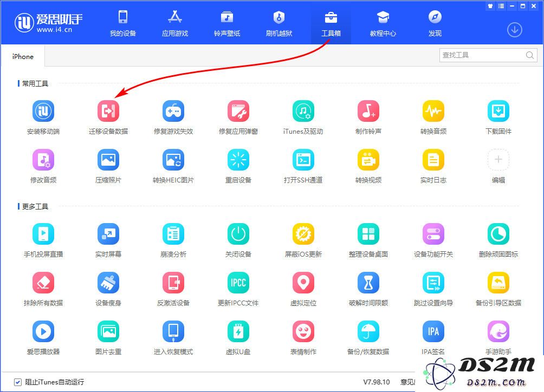Open 崩溃分析 crash analysis
The height and width of the screenshot is (392, 544).
(x=173, y=234)
